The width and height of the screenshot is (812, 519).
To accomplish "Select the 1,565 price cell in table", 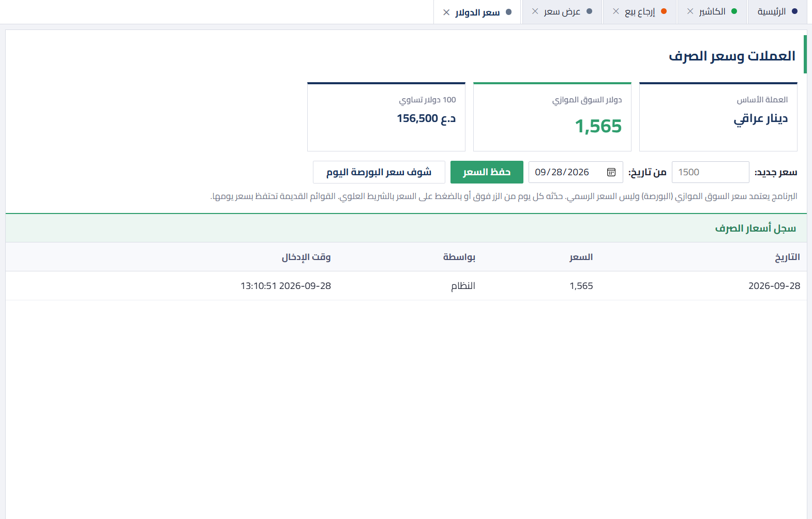I will tap(581, 286).
